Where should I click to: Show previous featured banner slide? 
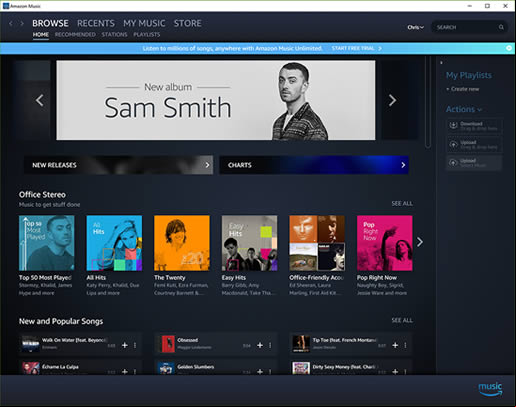coord(40,100)
